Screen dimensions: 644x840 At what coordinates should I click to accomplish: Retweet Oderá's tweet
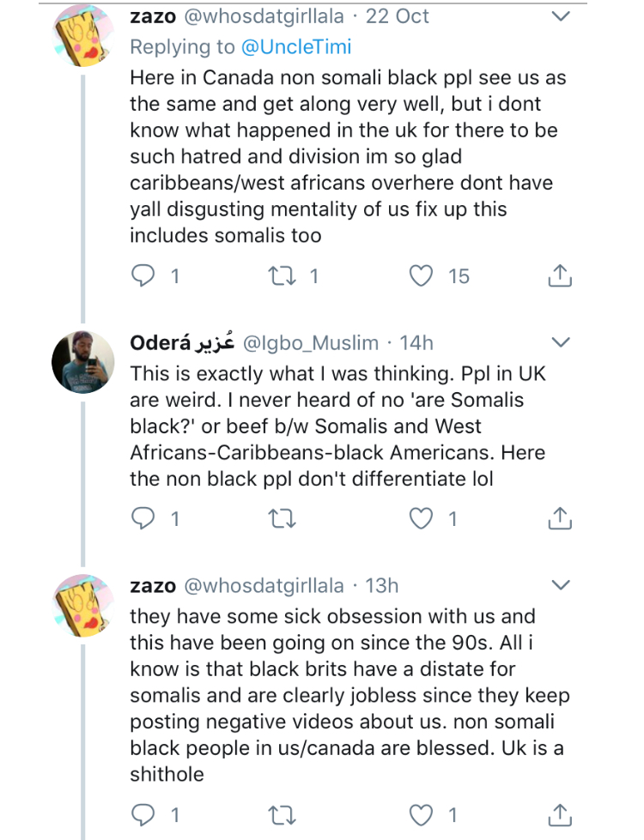278,519
